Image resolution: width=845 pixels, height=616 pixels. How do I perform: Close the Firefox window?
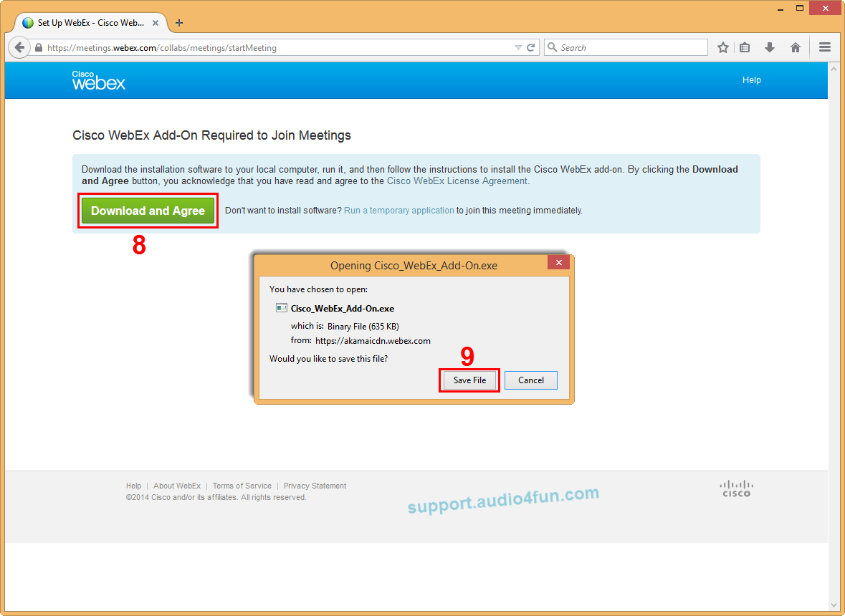(826, 9)
